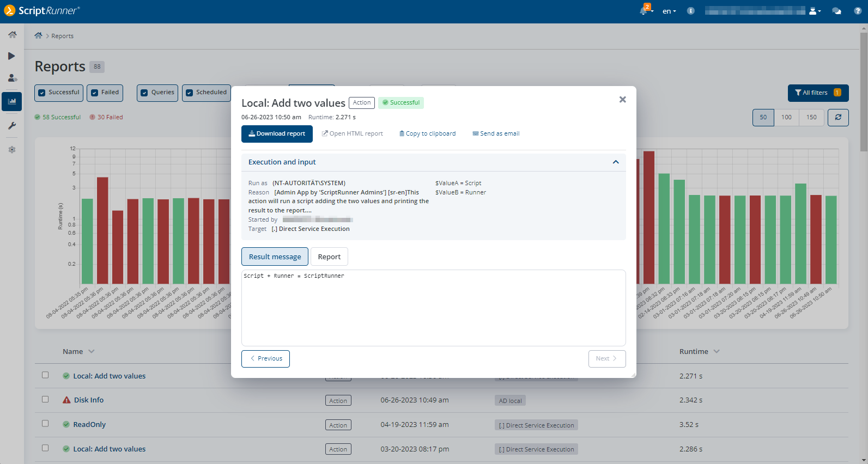This screenshot has height=464, width=868.
Task: Click the first green bar in the chart
Action: tap(87, 241)
